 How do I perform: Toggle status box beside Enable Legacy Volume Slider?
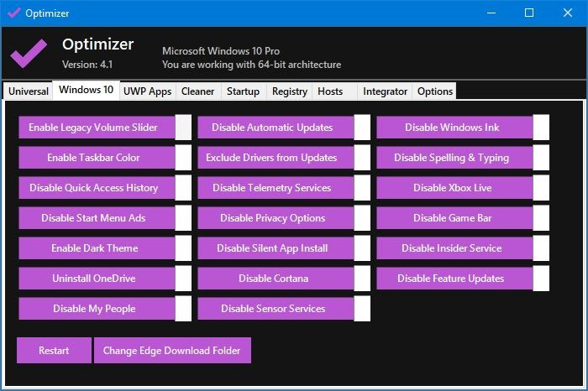pos(183,128)
